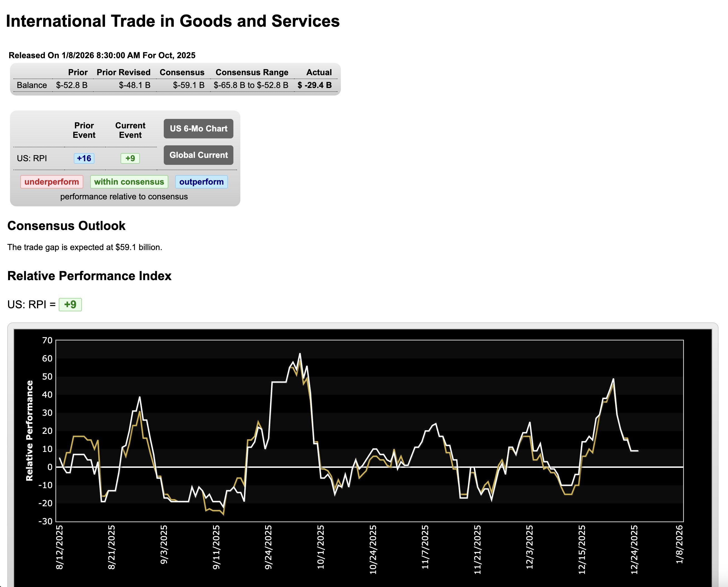Click the Consensus Outlook heading
The image size is (728, 587).
[x=66, y=226]
